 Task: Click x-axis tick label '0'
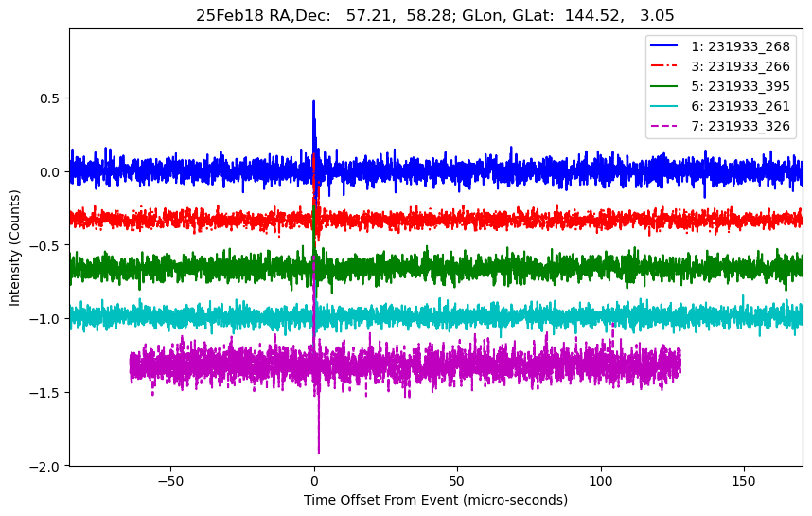[314, 481]
